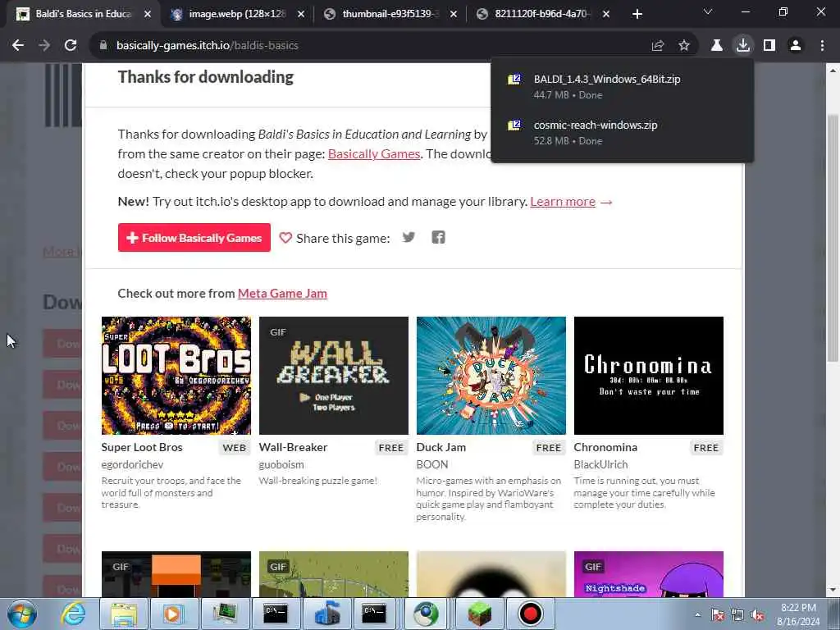Image resolution: width=840 pixels, height=630 pixels.
Task: Open the Chrome profile icon
Action: coord(796,46)
